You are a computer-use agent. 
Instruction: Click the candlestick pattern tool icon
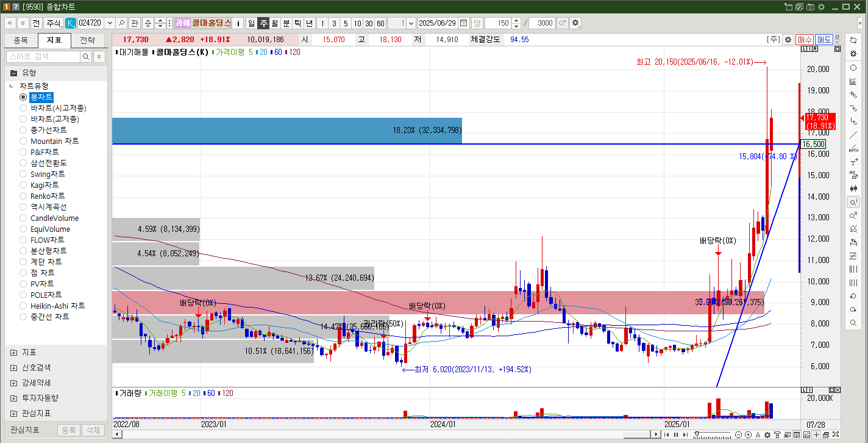pyautogui.click(x=853, y=189)
